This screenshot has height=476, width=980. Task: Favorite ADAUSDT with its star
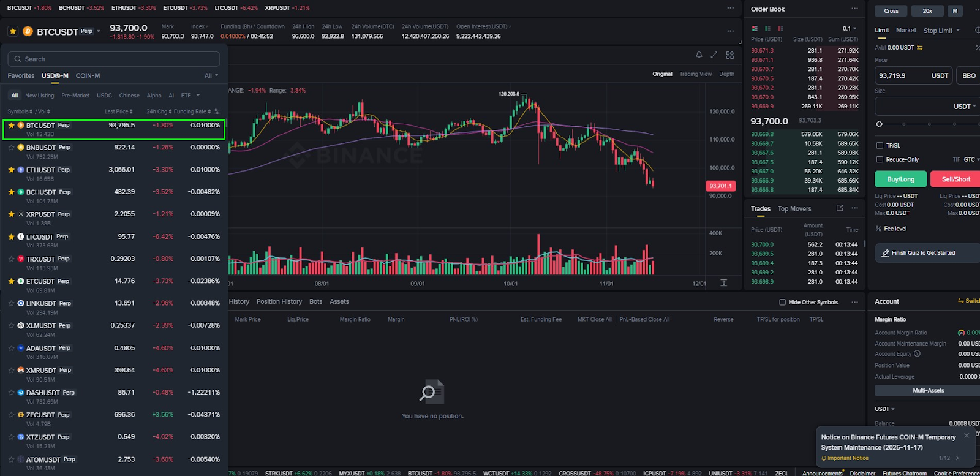[x=12, y=348]
